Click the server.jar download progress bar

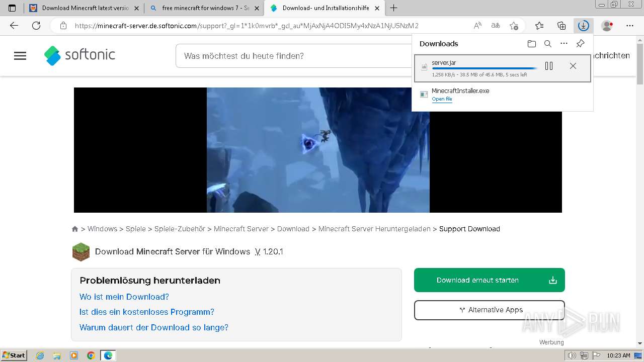[485, 68]
